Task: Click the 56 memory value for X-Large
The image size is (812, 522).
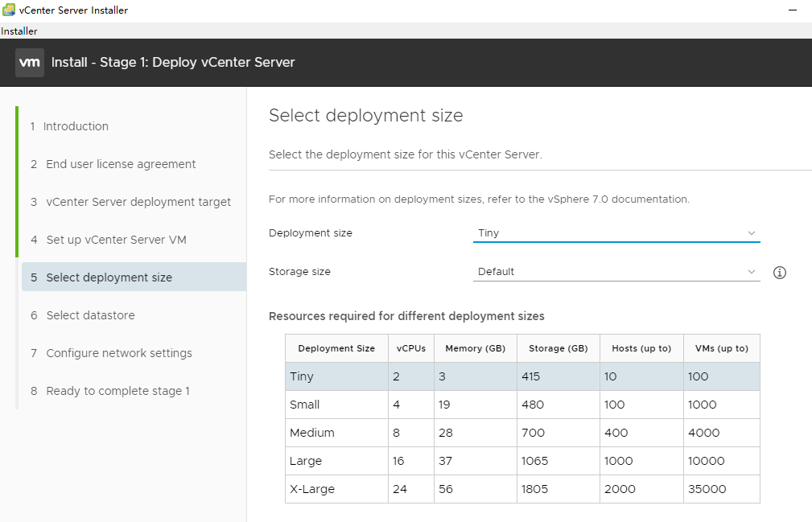Action: [x=446, y=489]
